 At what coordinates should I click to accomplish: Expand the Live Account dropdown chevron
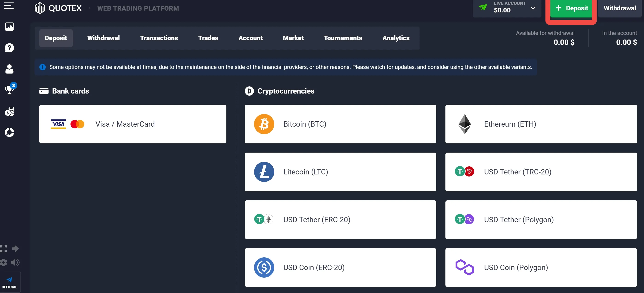(x=533, y=8)
